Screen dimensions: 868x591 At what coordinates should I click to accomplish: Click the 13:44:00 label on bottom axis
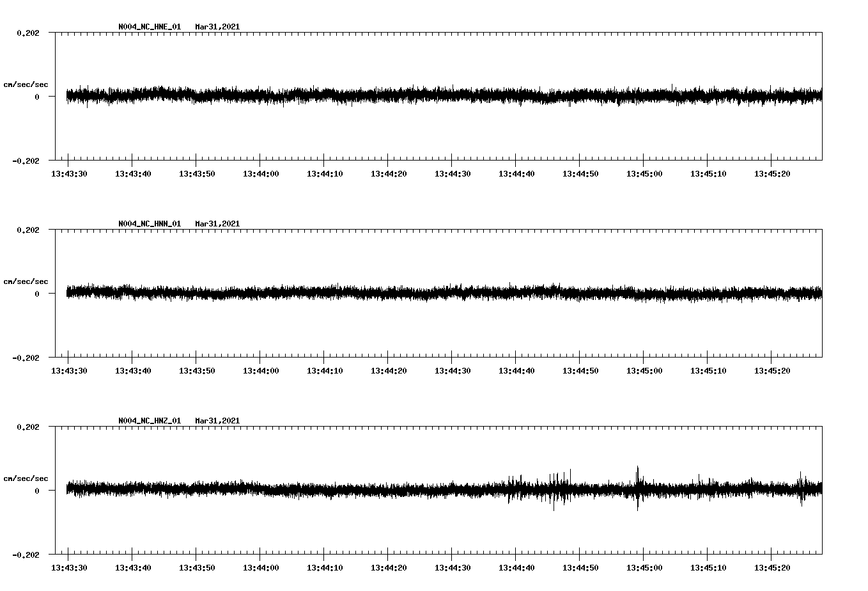tap(262, 566)
